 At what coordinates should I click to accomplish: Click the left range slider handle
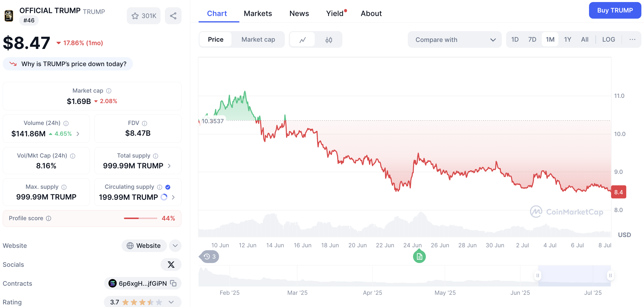click(x=538, y=275)
